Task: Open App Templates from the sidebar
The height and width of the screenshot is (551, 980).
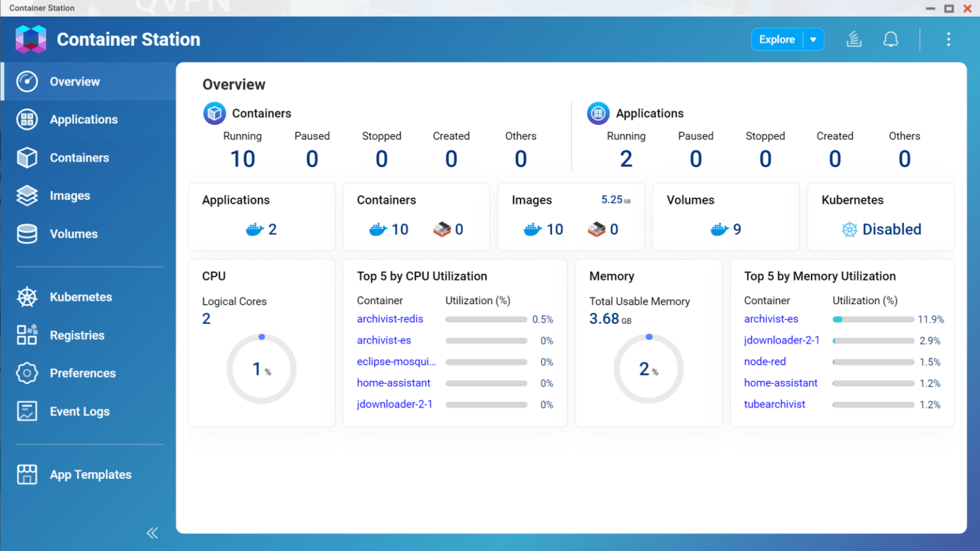Action: point(91,474)
